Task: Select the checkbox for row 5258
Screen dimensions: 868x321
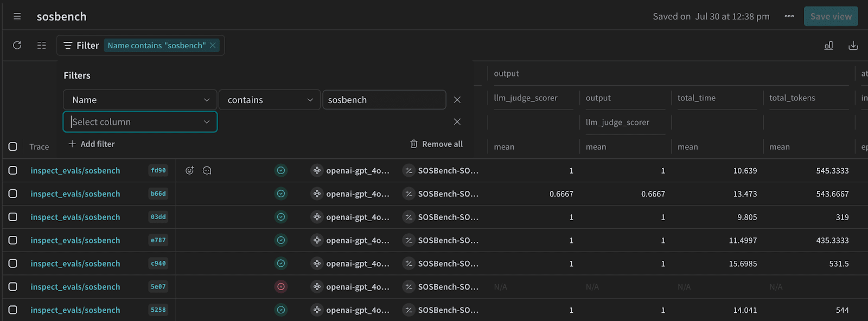Action: pos(13,310)
